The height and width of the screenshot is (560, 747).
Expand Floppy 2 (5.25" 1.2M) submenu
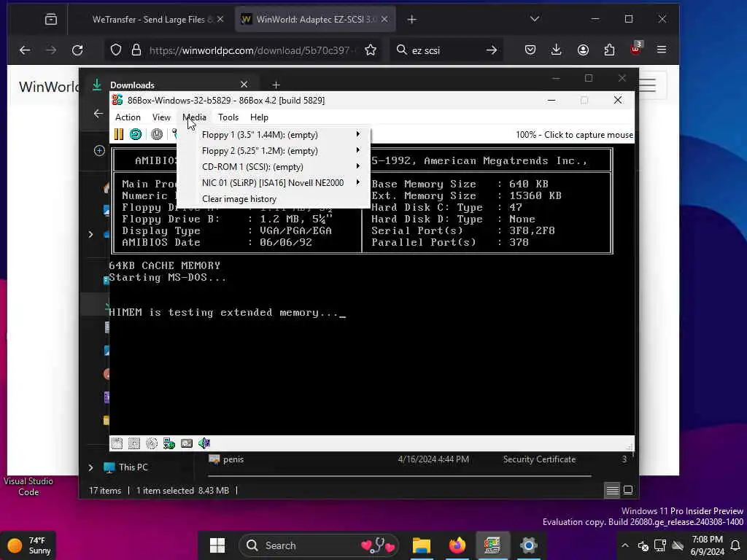click(274, 151)
